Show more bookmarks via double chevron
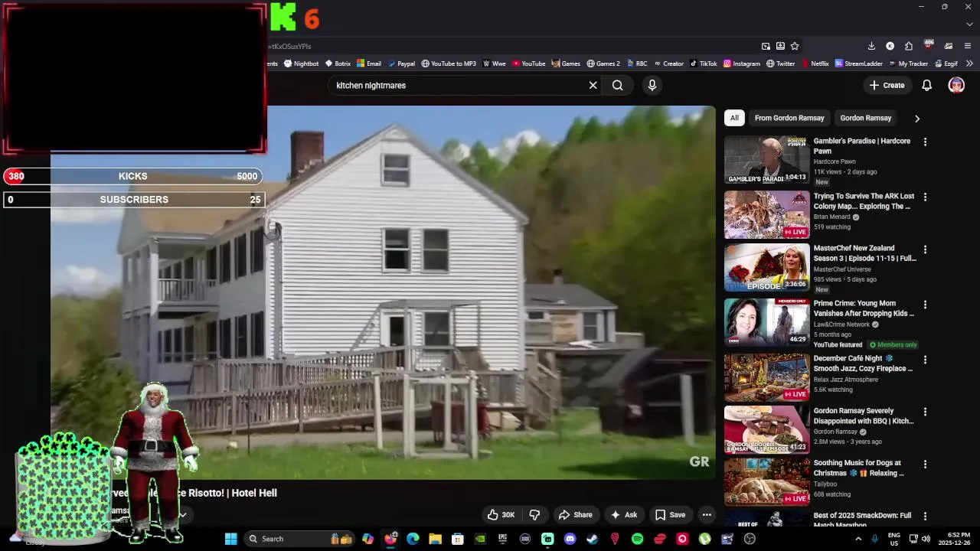The width and height of the screenshot is (980, 551). click(x=969, y=64)
